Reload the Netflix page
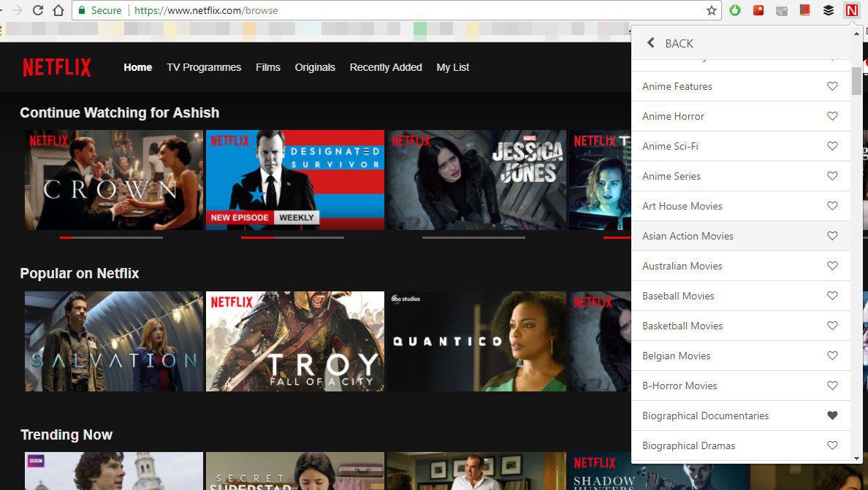The image size is (868, 490). (x=38, y=10)
